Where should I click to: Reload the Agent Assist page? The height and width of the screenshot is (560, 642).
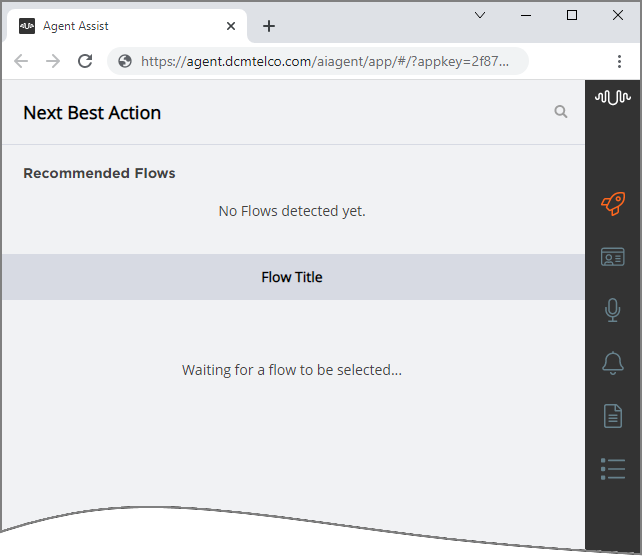click(x=85, y=61)
